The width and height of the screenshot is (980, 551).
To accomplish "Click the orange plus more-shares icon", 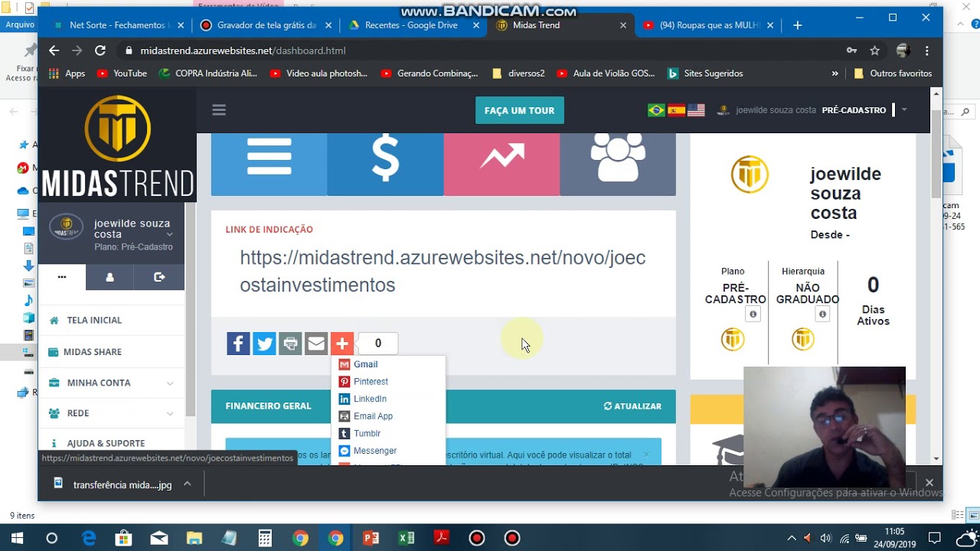I will (x=342, y=344).
